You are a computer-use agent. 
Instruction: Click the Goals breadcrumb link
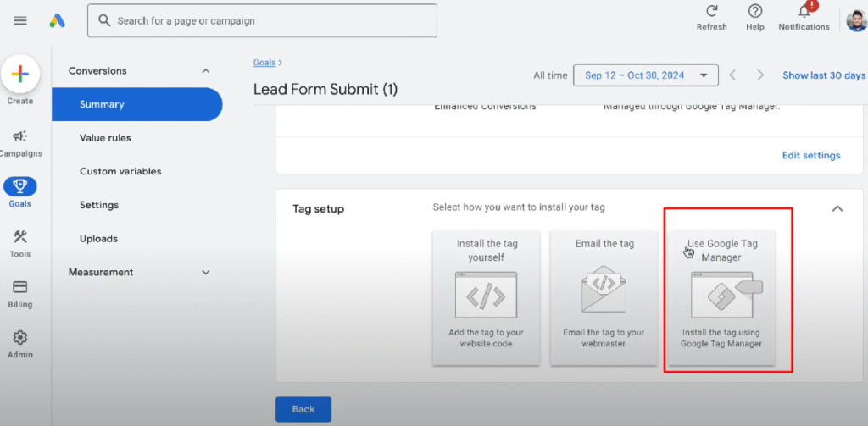point(264,63)
